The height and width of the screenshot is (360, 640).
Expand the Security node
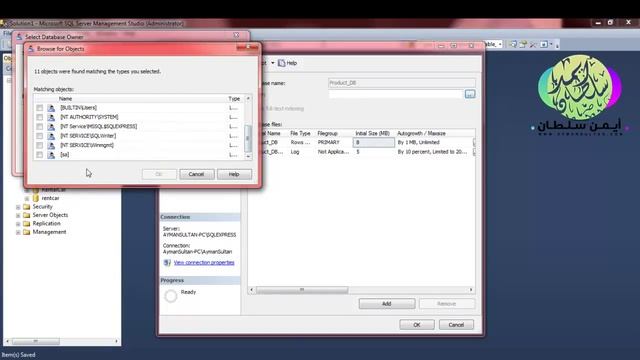[x=18, y=207]
